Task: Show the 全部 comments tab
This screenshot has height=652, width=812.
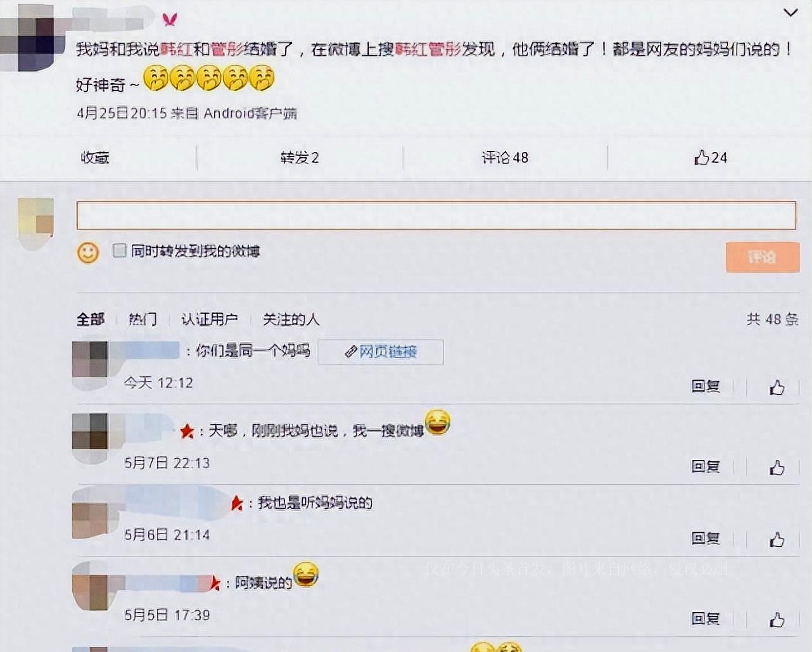Action: tap(91, 319)
